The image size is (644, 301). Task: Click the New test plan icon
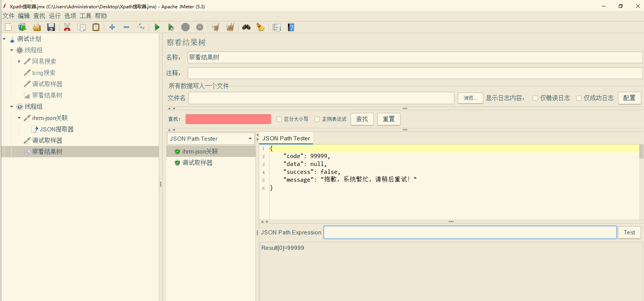click(8, 27)
